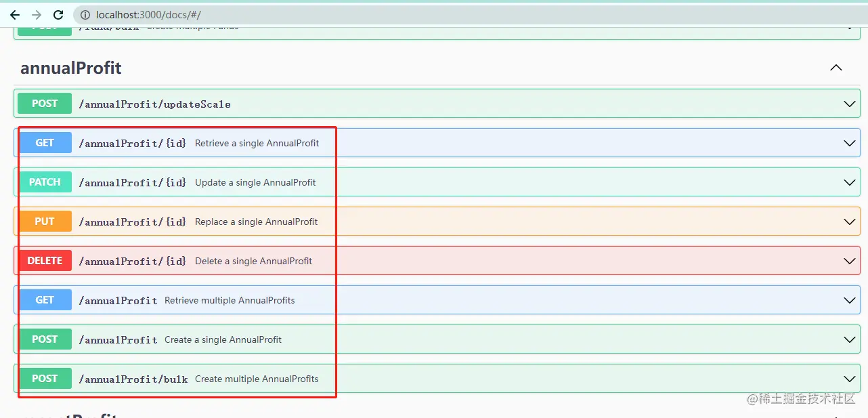Click the GET badge for Retrieve multiple AnnualProfits
This screenshot has width=868, height=418.
45,300
